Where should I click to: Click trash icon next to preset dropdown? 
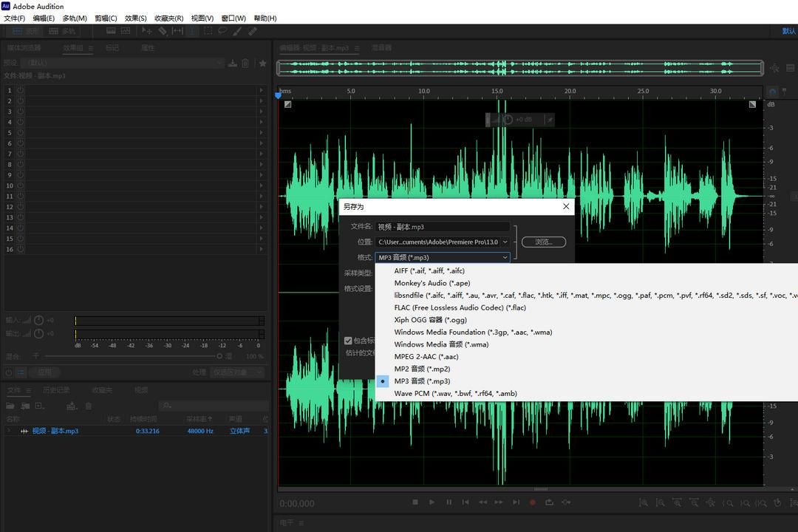pos(245,63)
